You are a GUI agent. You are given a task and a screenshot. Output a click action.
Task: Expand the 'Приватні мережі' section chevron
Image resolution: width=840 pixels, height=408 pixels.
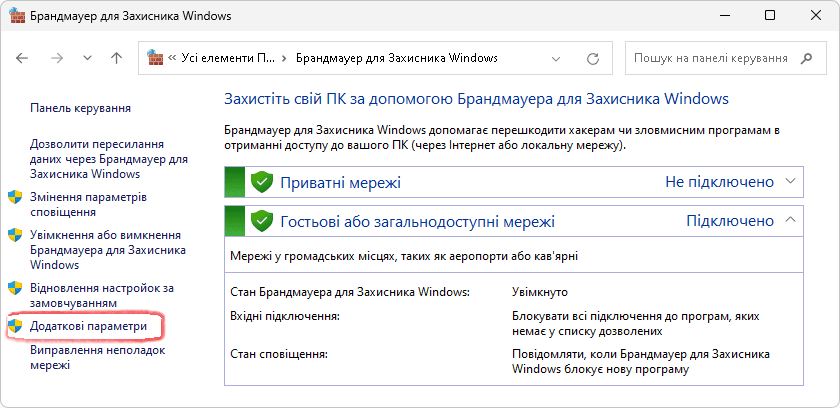[791, 182]
